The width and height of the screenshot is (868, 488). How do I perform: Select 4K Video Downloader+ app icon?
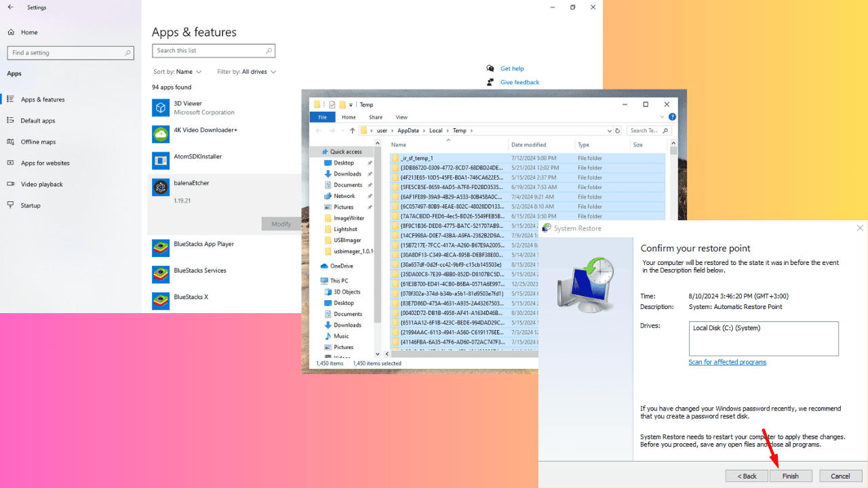(x=161, y=134)
